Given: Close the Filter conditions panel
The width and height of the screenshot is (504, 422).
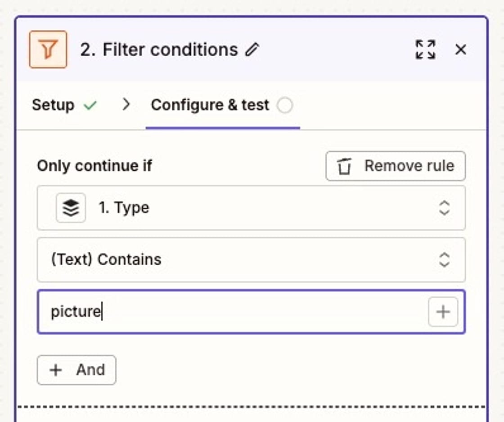Looking at the screenshot, I should click(461, 50).
